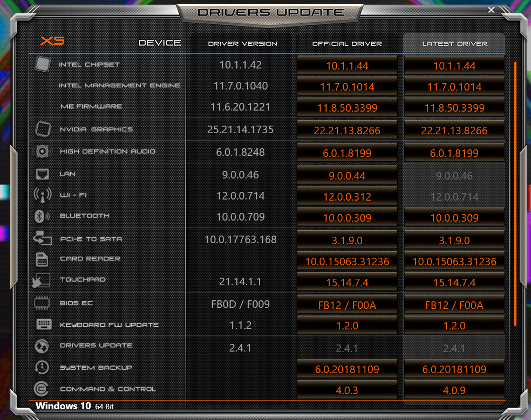Install official audio driver 6.0.1.8199
Viewport: 531px width, 420px height.
tap(347, 153)
